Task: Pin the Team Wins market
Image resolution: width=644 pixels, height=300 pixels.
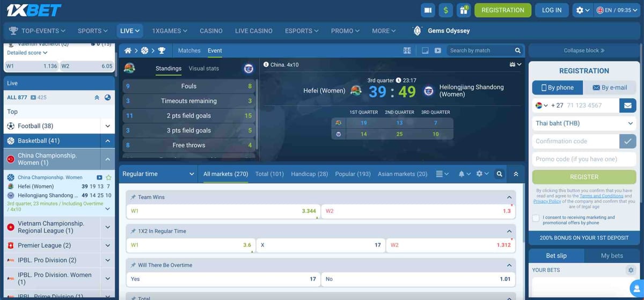Action: (133, 197)
